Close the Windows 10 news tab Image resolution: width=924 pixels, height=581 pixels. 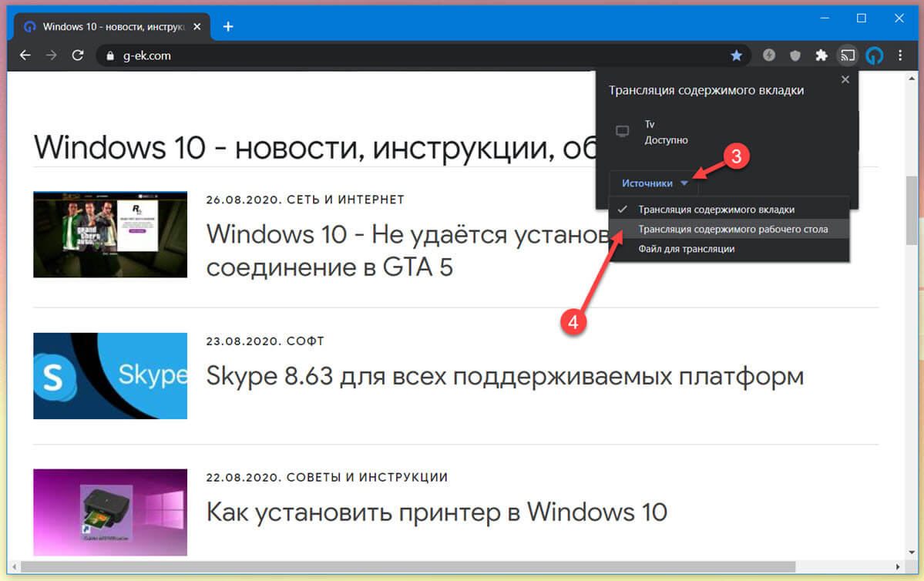197,26
